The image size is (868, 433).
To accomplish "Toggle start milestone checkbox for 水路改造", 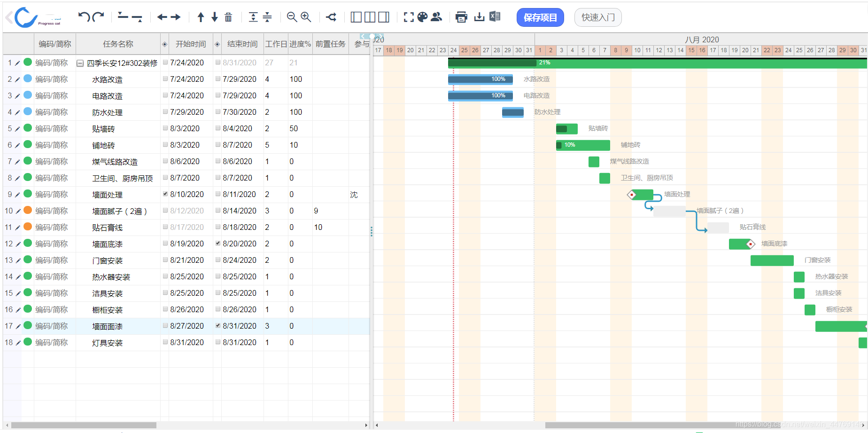I will click(165, 79).
